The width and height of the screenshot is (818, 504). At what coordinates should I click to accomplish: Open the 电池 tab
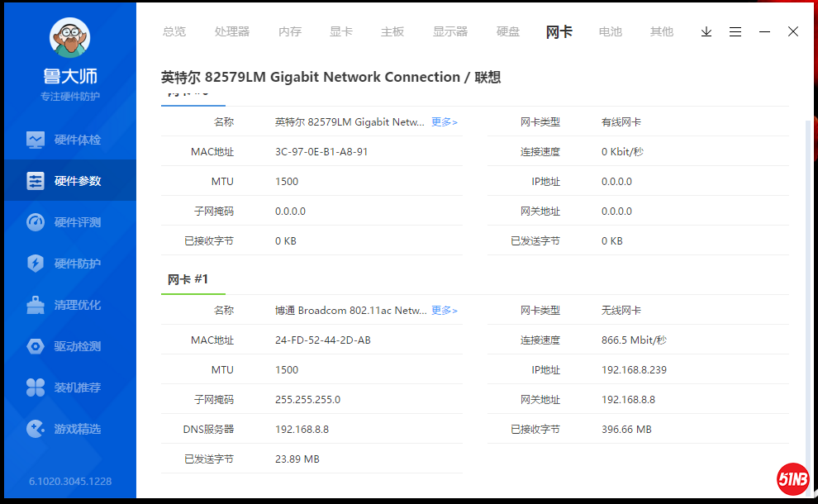point(611,31)
